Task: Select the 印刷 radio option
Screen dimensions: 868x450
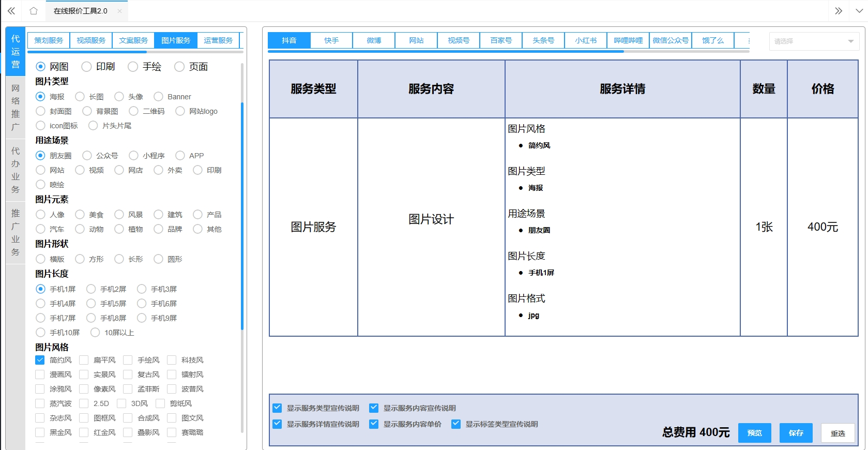Action: tap(87, 67)
